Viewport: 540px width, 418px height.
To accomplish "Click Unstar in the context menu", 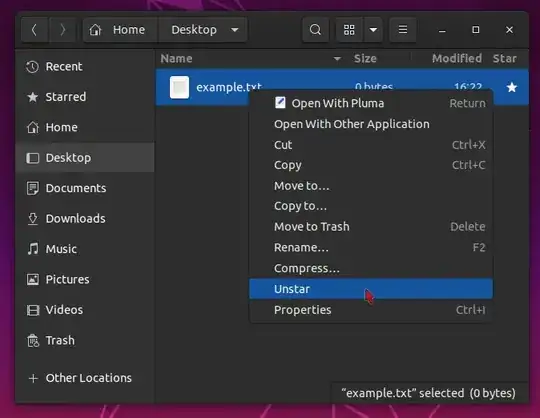I will tap(371, 289).
